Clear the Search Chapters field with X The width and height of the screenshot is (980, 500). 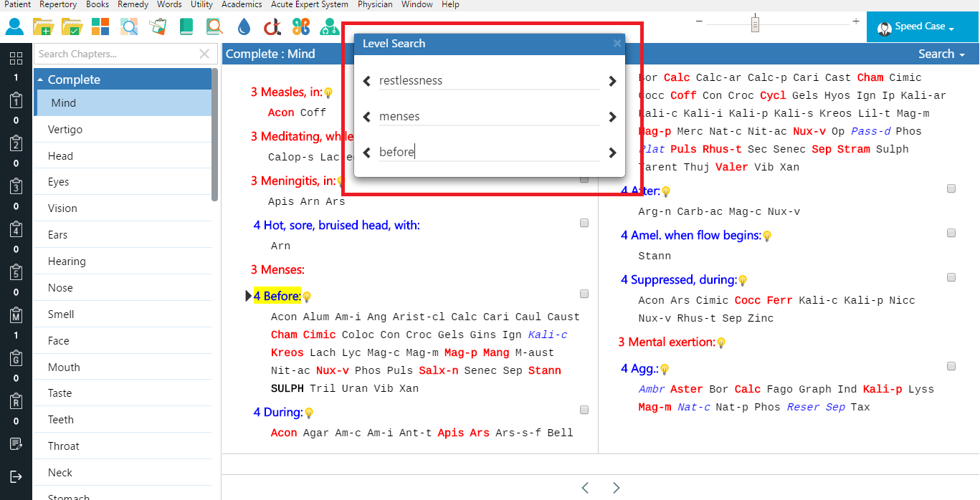pyautogui.click(x=204, y=54)
